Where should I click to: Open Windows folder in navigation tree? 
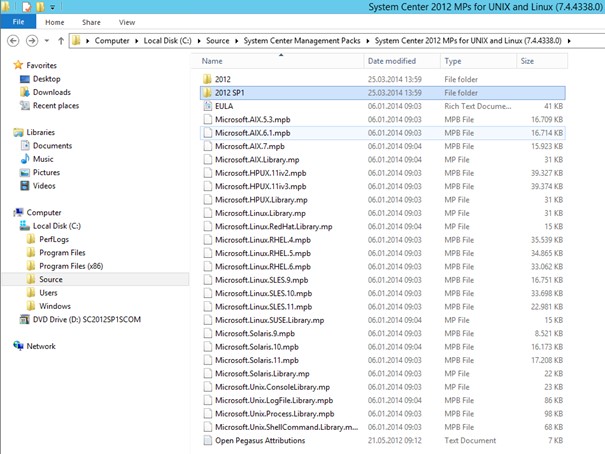click(49, 306)
